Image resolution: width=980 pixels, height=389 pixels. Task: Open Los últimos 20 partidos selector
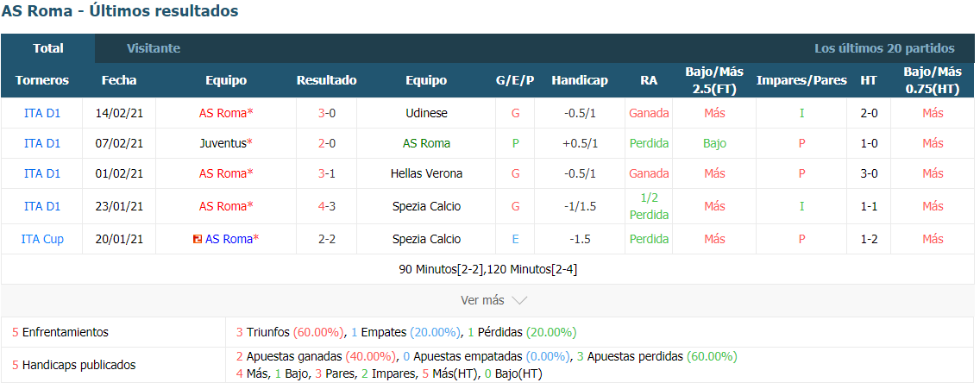point(884,48)
